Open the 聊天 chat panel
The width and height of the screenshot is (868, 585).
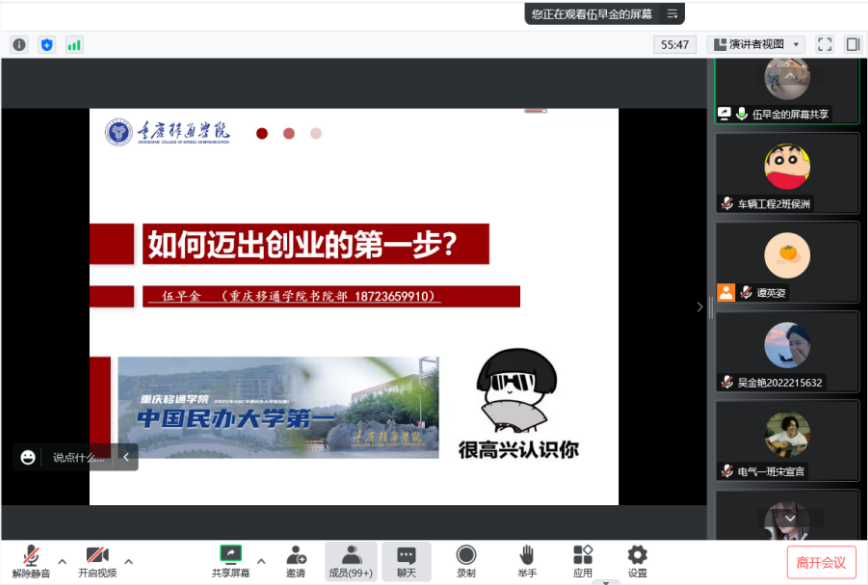coord(406,560)
